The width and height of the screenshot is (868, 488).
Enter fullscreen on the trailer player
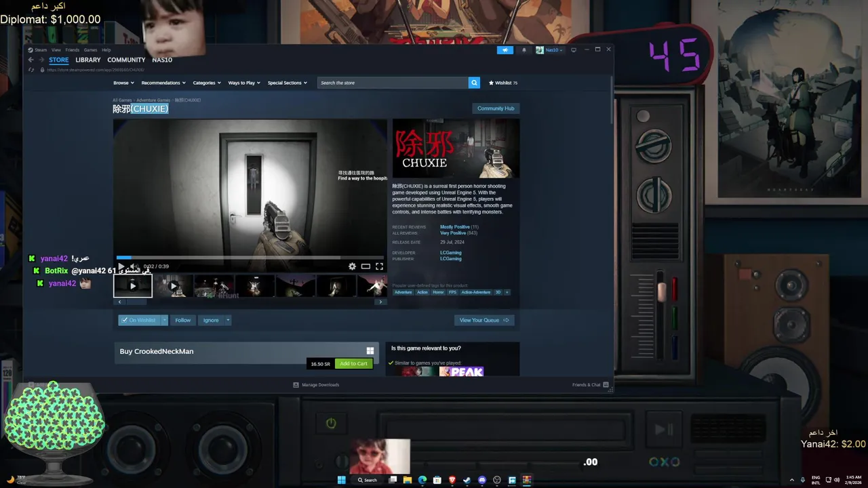point(379,266)
